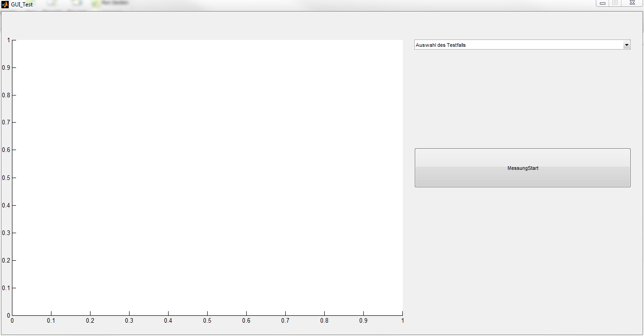Click the 0.1 tick label on x-axis
This screenshot has height=336, width=644.
coord(51,321)
